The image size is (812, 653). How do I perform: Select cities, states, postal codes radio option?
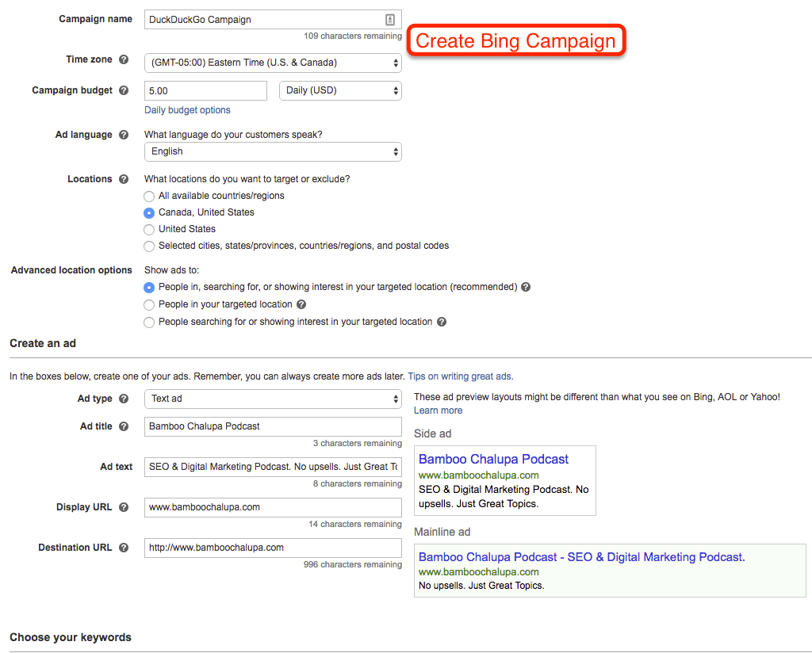tap(149, 246)
